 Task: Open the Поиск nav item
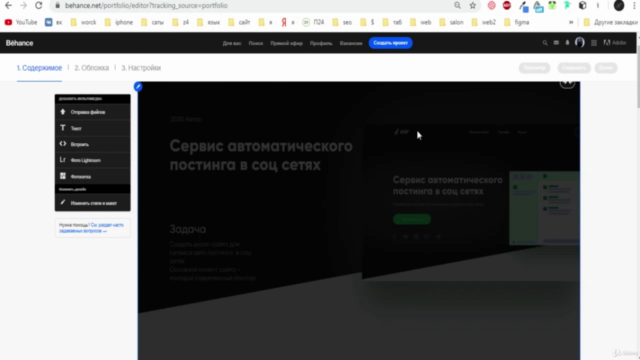click(x=256, y=43)
